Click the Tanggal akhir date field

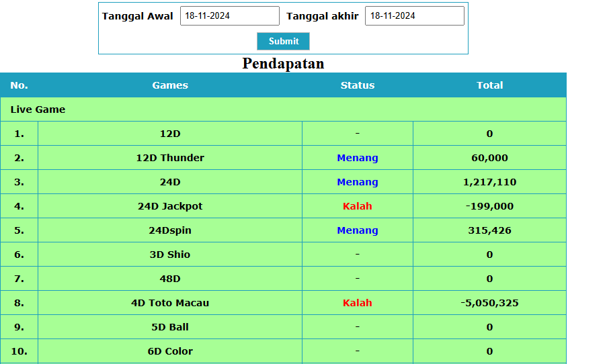(x=415, y=16)
